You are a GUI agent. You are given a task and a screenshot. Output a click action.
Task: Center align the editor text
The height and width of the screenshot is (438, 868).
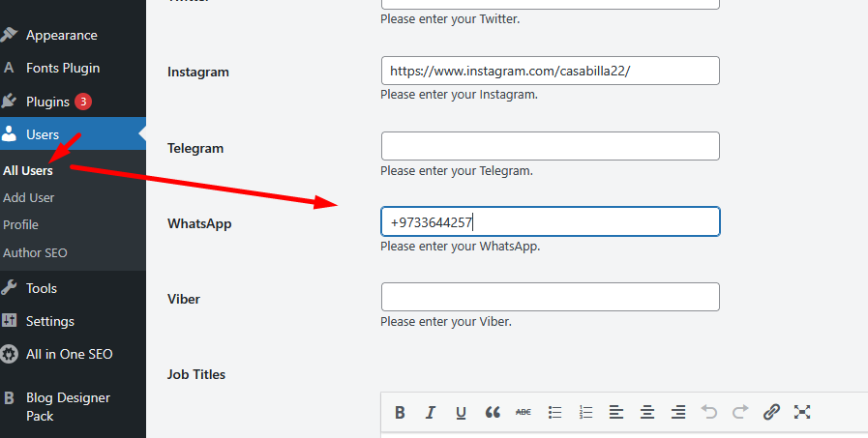[647, 412]
